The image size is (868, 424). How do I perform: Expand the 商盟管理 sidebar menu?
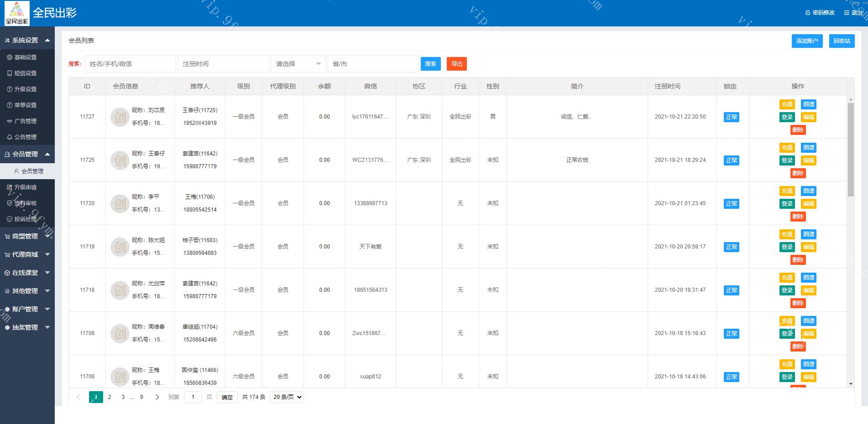tap(27, 237)
